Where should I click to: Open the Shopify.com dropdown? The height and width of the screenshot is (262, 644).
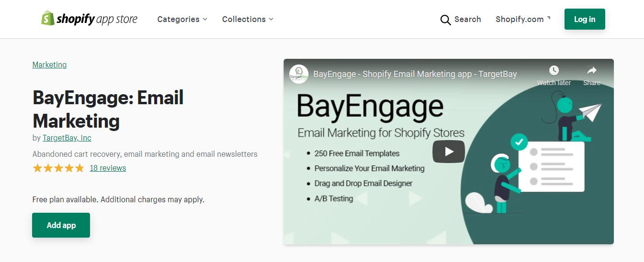(523, 19)
